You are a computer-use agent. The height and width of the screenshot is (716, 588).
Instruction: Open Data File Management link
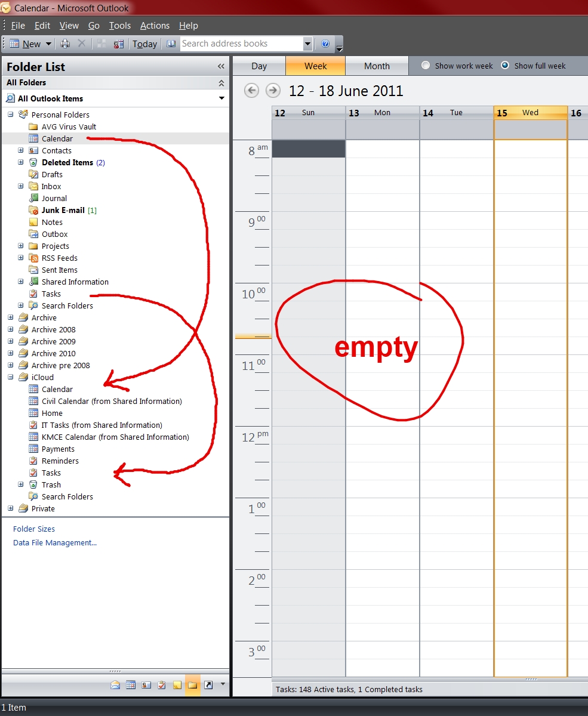[x=54, y=542]
